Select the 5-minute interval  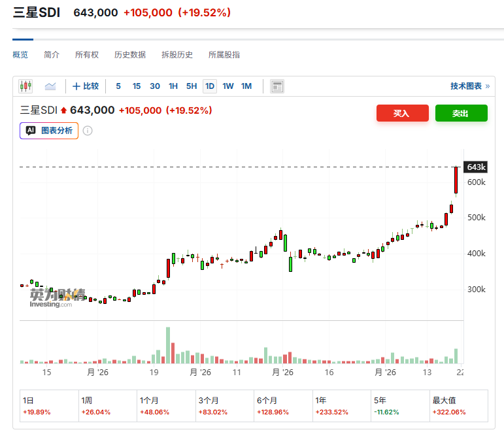pos(118,86)
